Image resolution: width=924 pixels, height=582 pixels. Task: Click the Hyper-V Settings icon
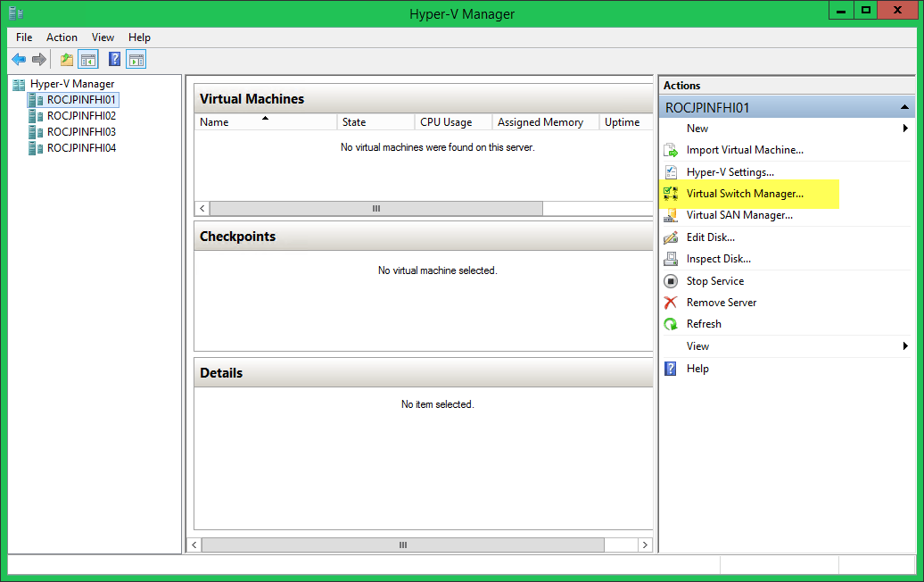pyautogui.click(x=671, y=172)
